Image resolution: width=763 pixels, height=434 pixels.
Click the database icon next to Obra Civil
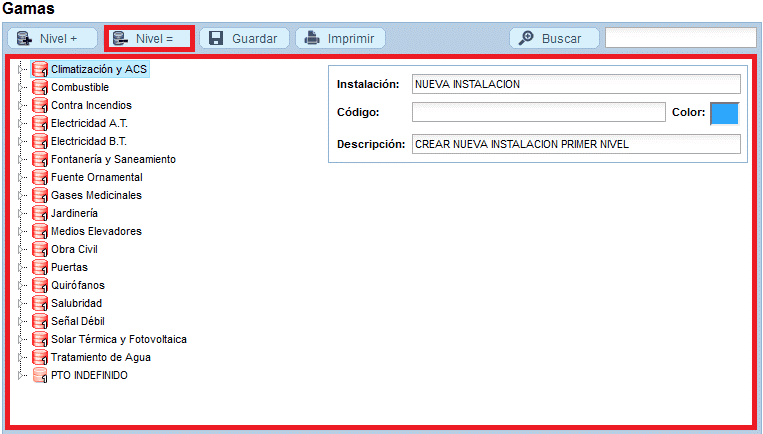click(40, 250)
